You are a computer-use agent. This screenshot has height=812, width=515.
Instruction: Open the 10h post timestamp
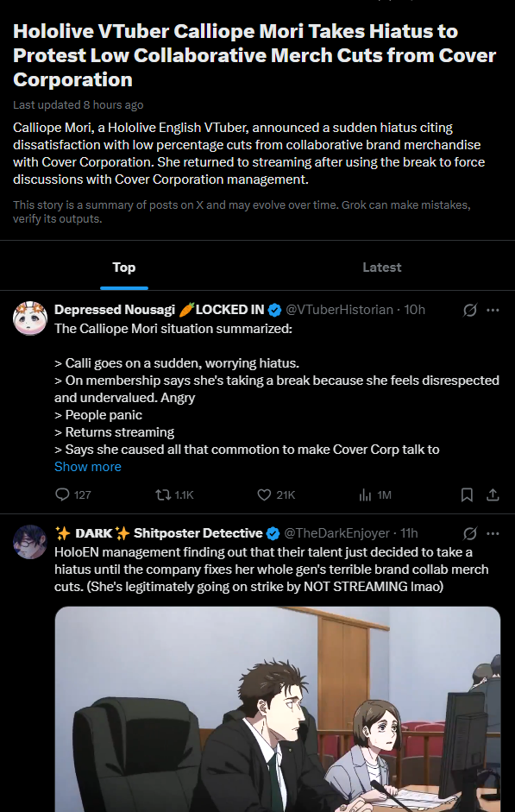click(415, 310)
